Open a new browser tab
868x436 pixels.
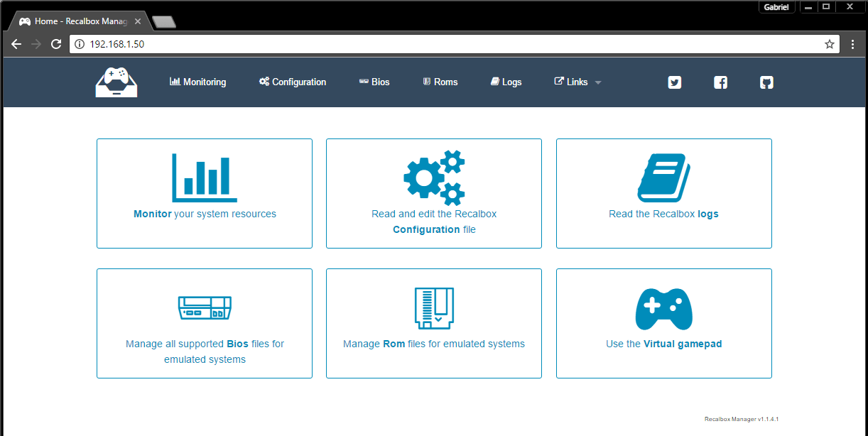[x=164, y=22]
